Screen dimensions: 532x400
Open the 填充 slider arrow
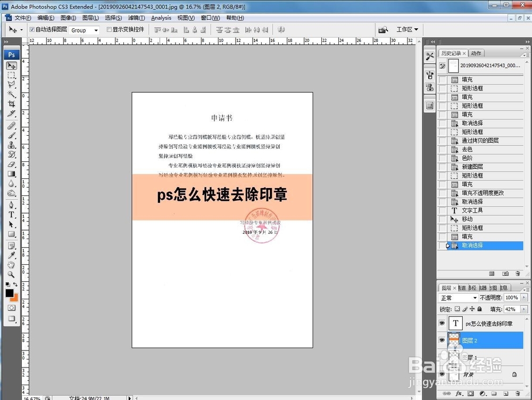[524, 309]
